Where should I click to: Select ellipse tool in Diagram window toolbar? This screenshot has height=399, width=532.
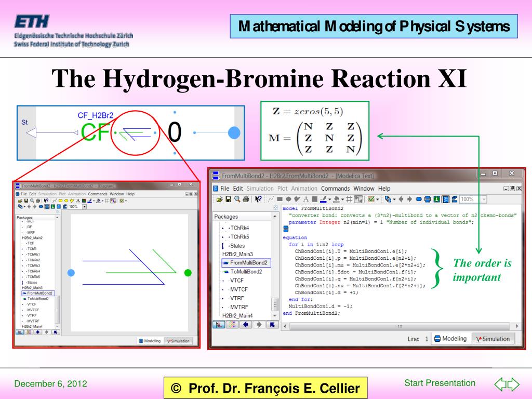coord(66,201)
